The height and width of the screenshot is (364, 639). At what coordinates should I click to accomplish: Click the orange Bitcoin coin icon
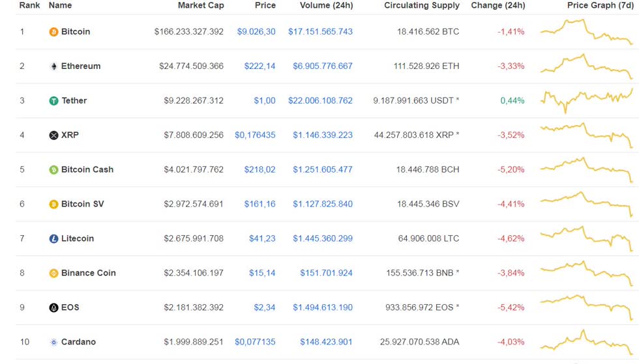(53, 32)
